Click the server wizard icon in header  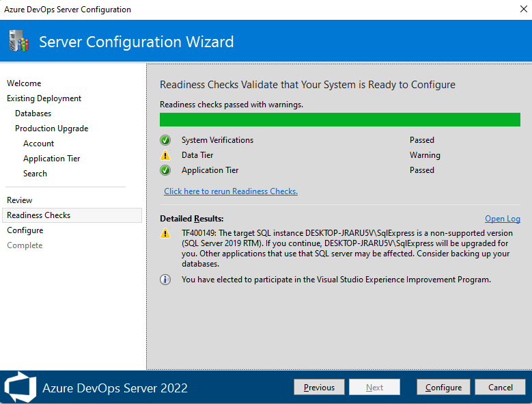(x=19, y=41)
